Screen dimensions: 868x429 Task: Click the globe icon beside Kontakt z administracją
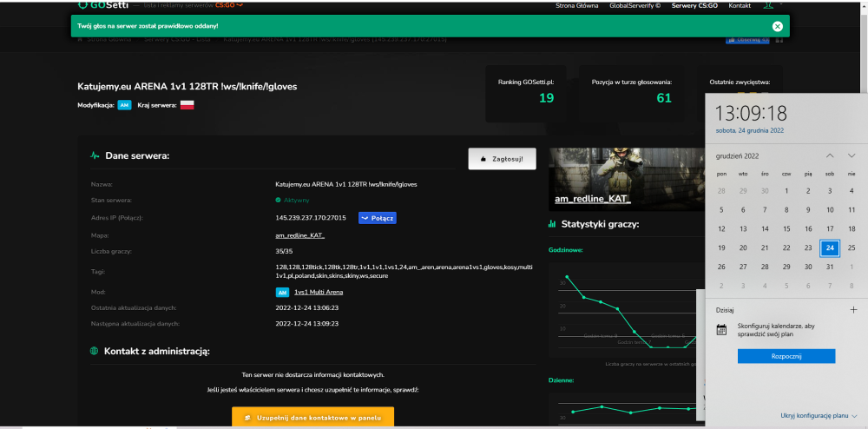[94, 351]
